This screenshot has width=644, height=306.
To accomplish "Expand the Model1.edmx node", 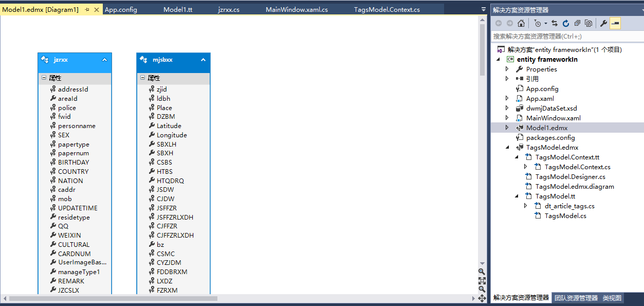I will coord(507,128).
